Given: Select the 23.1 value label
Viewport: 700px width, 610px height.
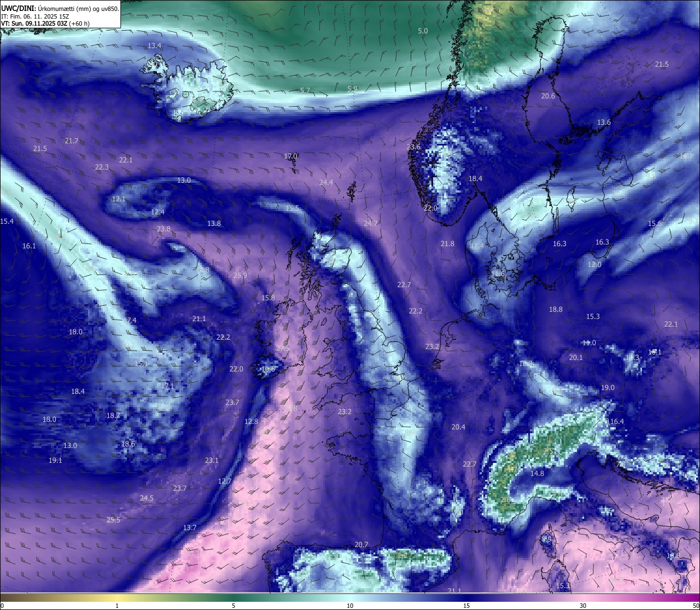Looking at the screenshot, I should 212,460.
